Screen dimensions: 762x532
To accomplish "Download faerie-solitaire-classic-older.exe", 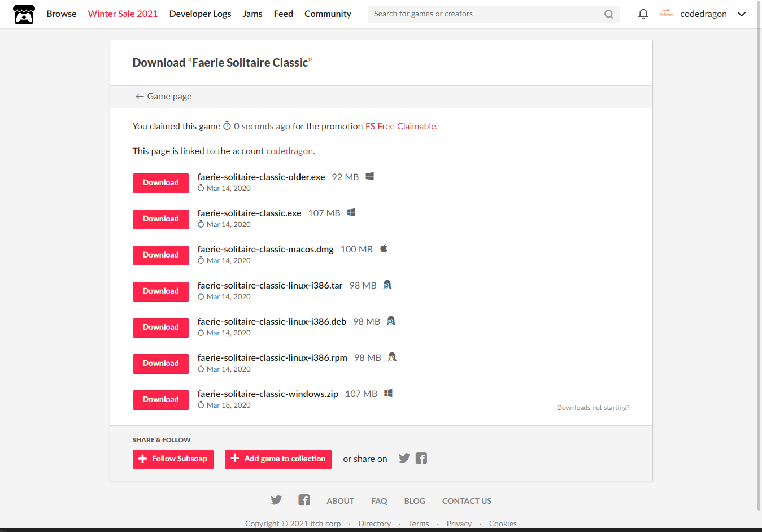I will pyautogui.click(x=161, y=183).
